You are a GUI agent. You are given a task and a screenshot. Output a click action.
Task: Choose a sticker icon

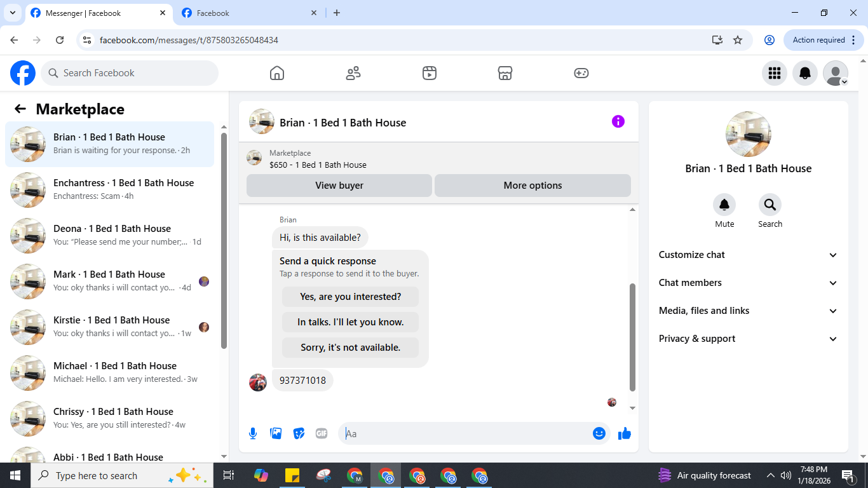point(299,433)
